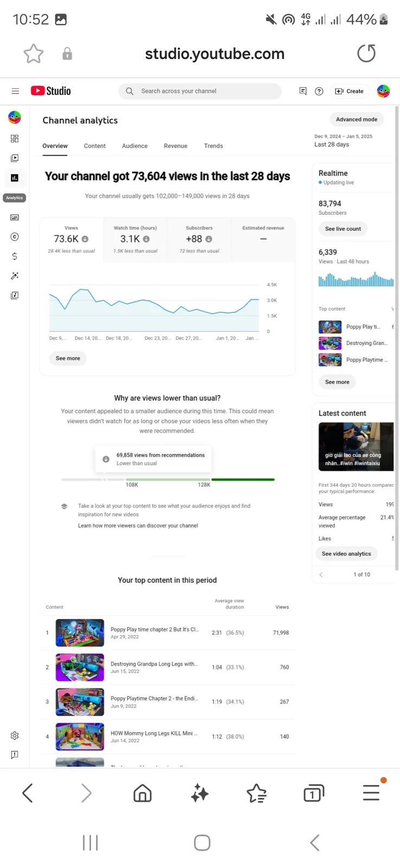This screenshot has height=868, width=400.
Task: Click the Advanced mode button
Action: pyautogui.click(x=357, y=119)
